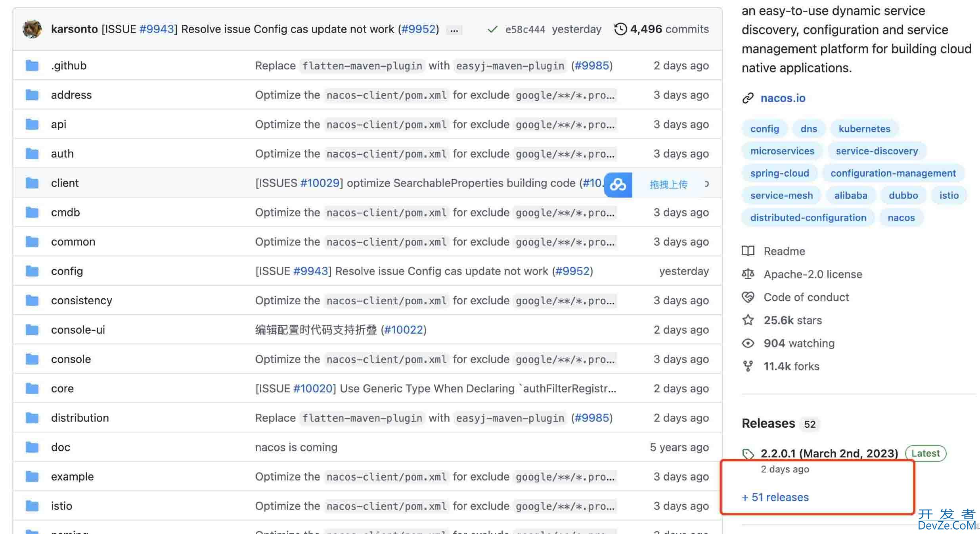Select the nacos topic tag
Image resolution: width=980 pixels, height=534 pixels.
[x=901, y=217]
